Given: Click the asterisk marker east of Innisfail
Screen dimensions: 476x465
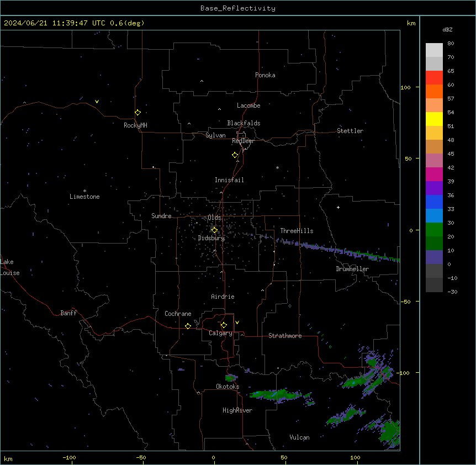Looking at the screenshot, I should [x=277, y=167].
